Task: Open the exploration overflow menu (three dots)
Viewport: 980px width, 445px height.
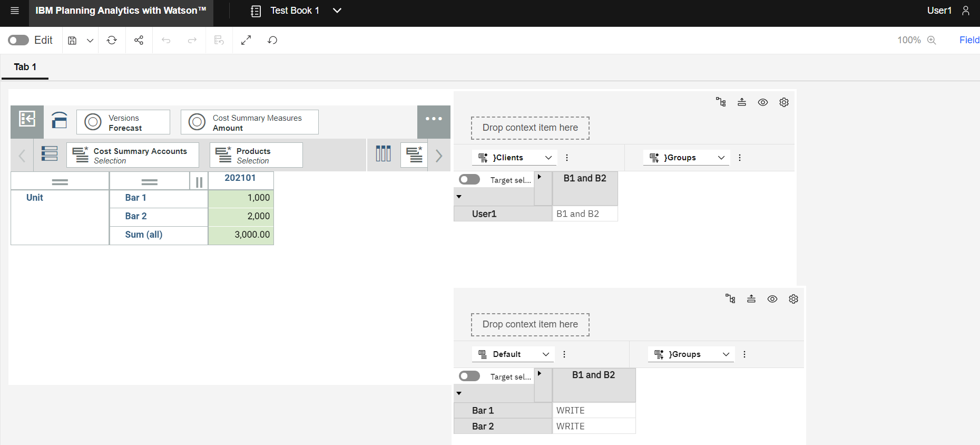Action: pos(434,119)
